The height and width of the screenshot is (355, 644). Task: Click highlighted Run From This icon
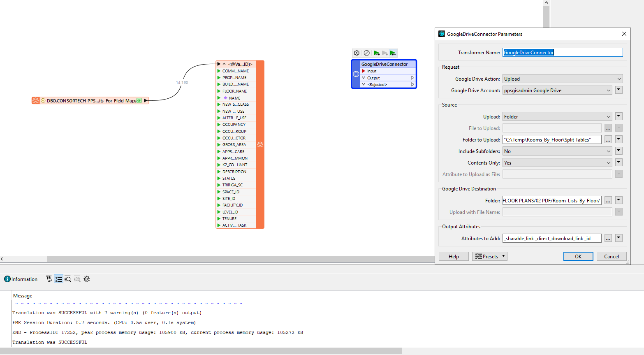click(x=393, y=53)
